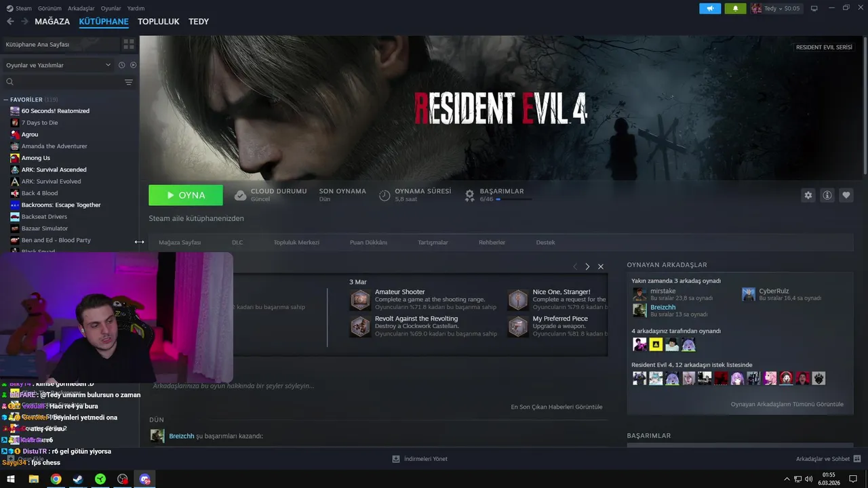The width and height of the screenshot is (868, 488).
Task: Open File Explorer from the taskbar
Action: click(33, 479)
